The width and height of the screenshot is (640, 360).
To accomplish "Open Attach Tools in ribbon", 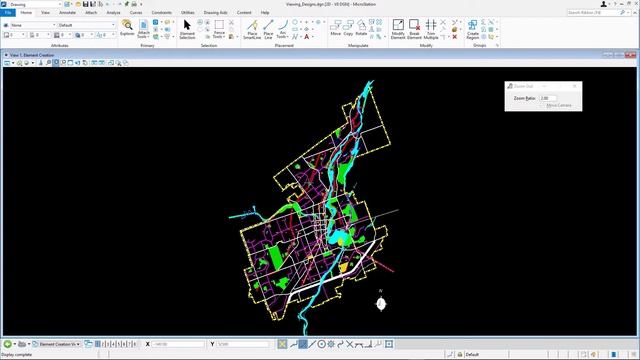I will point(143,29).
